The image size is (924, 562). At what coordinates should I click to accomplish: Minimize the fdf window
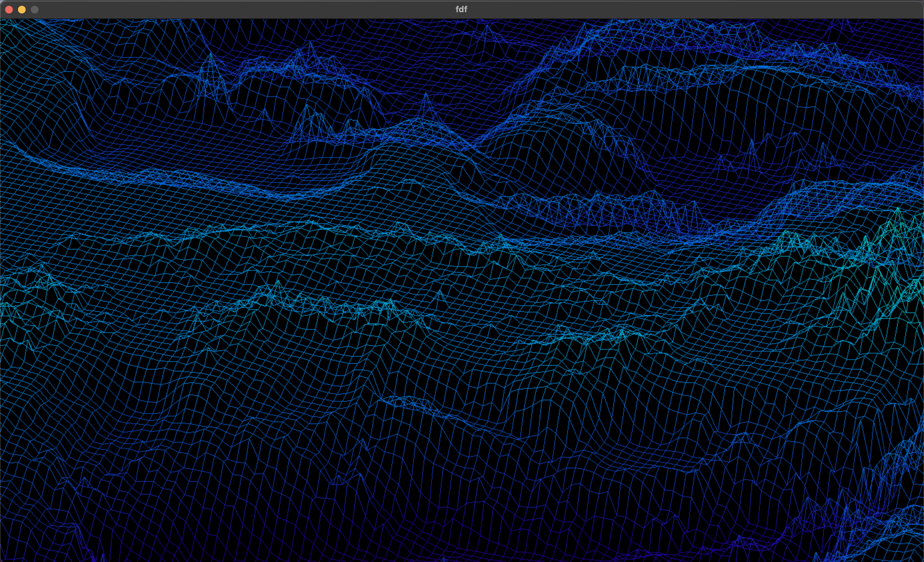[x=22, y=10]
